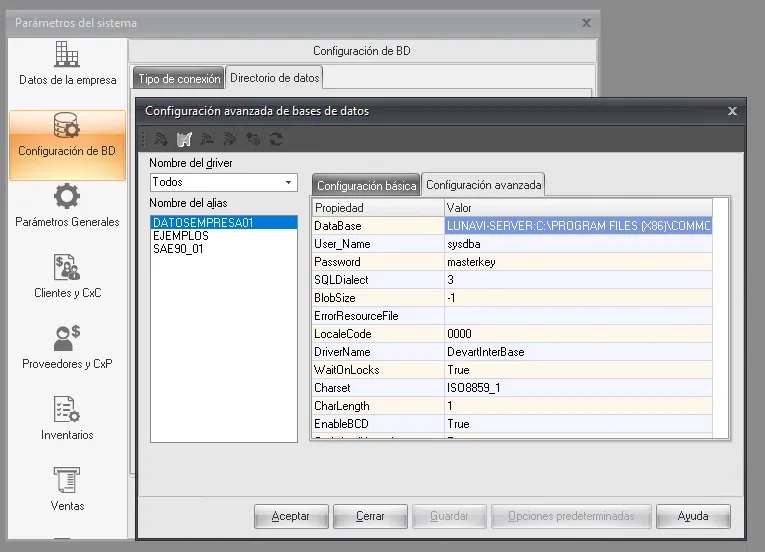Open Inventarios section in sidebar

pos(67,419)
